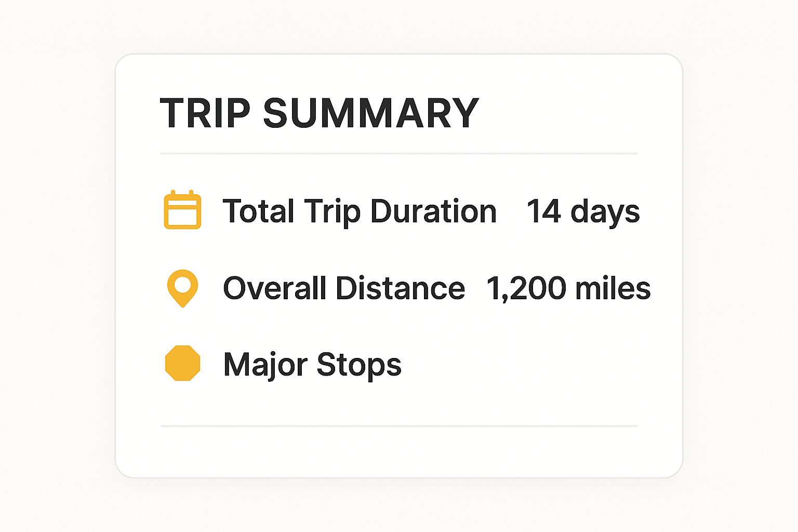Click the 14 days value
The height and width of the screenshot is (532, 798).
point(583,211)
